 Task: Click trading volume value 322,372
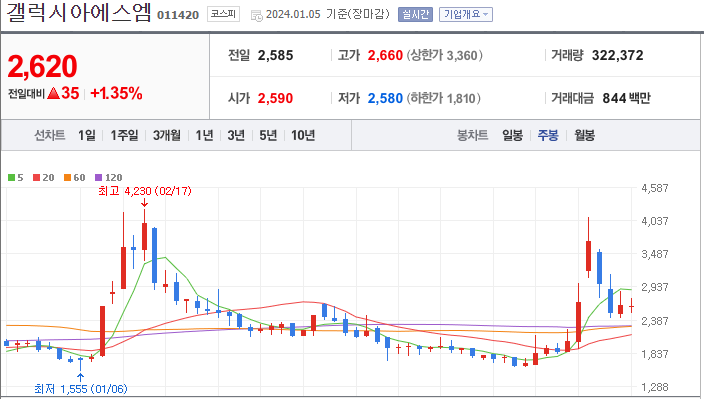617,56
